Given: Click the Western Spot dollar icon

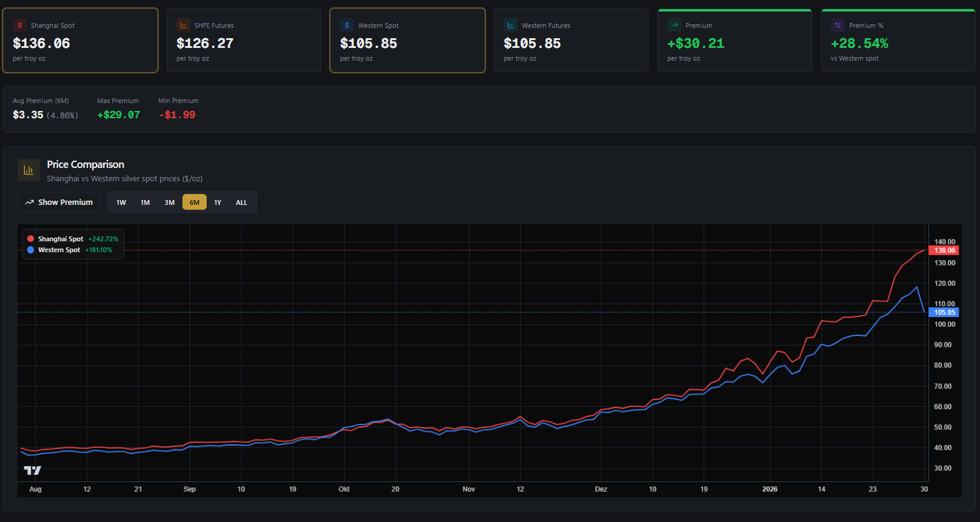Looking at the screenshot, I should (347, 25).
